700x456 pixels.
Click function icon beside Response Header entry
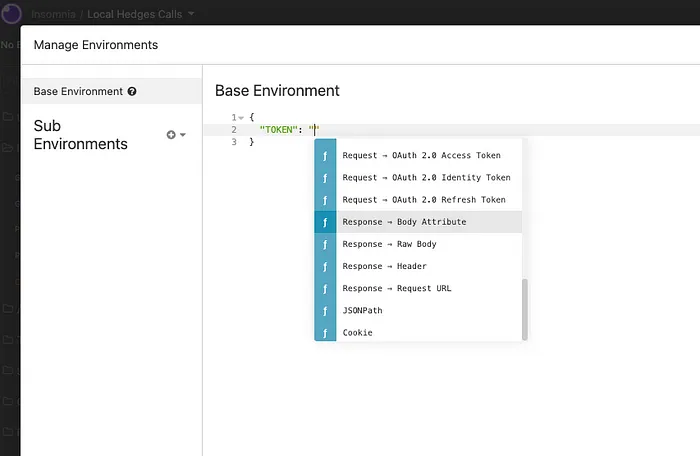point(325,266)
